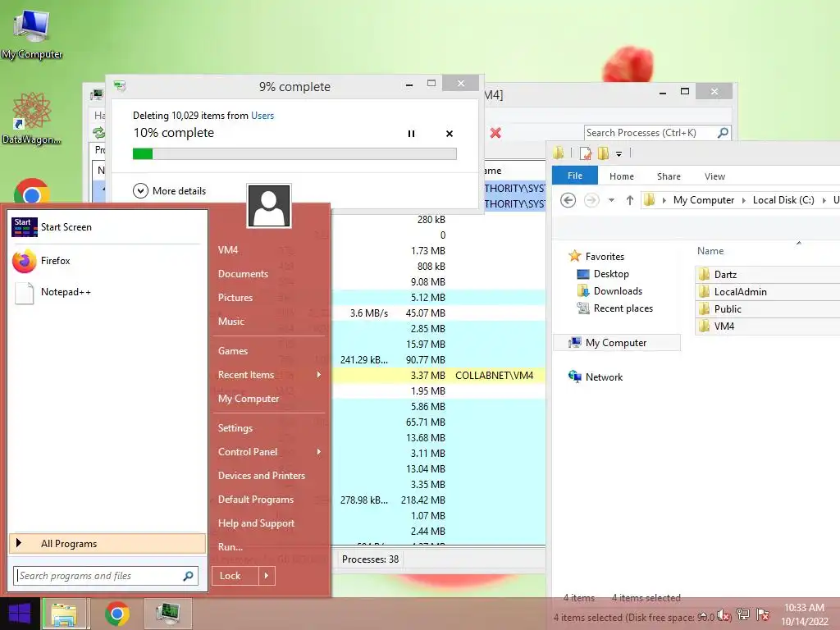Launch Firefox from start menu
The image size is (840, 630).
coord(106,261)
